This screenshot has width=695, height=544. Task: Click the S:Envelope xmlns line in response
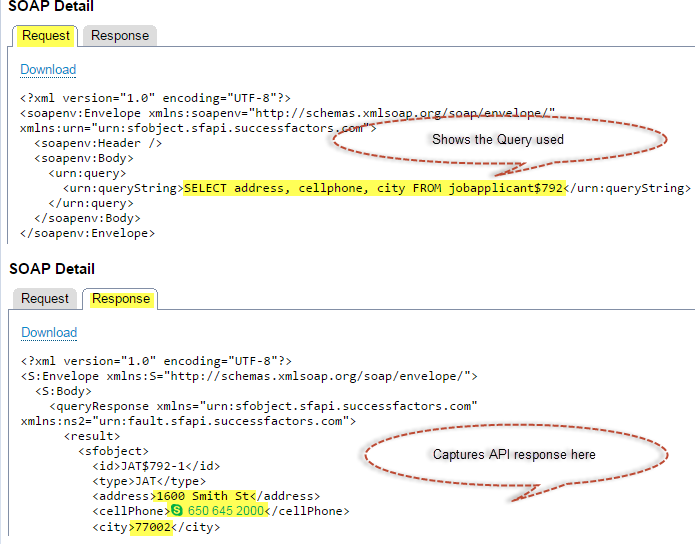(249, 376)
